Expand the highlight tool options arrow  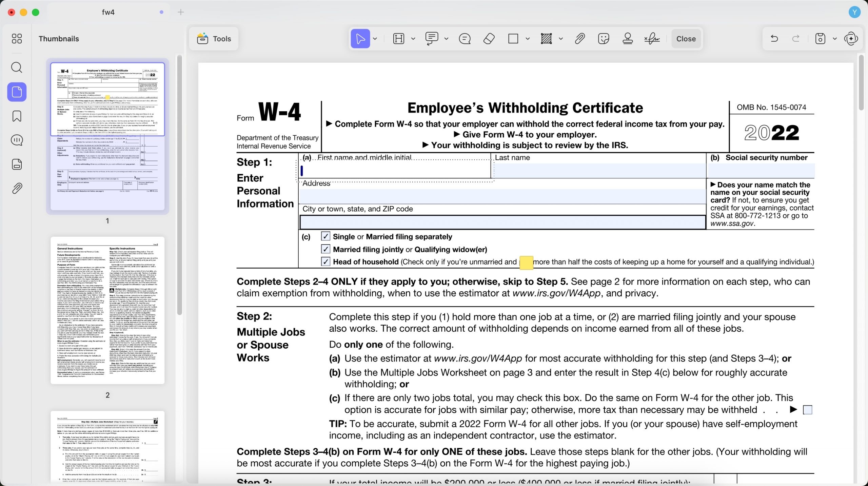[413, 39]
